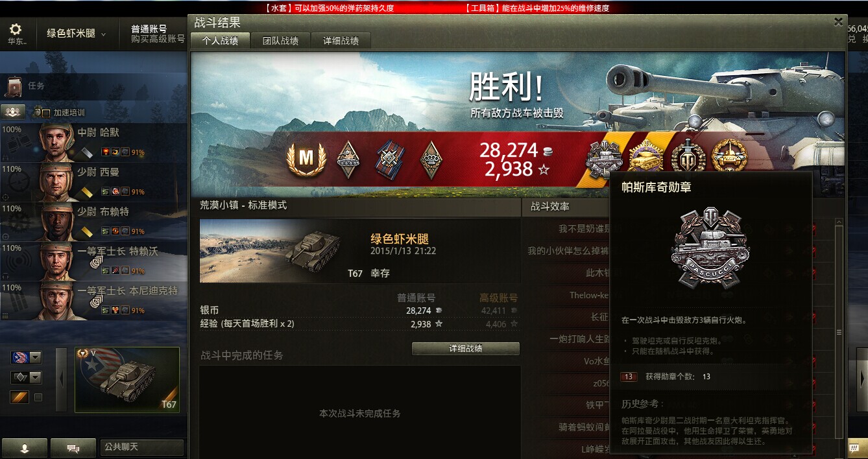
Task: Click 购买高级账号 premium account link
Action: pos(158,39)
